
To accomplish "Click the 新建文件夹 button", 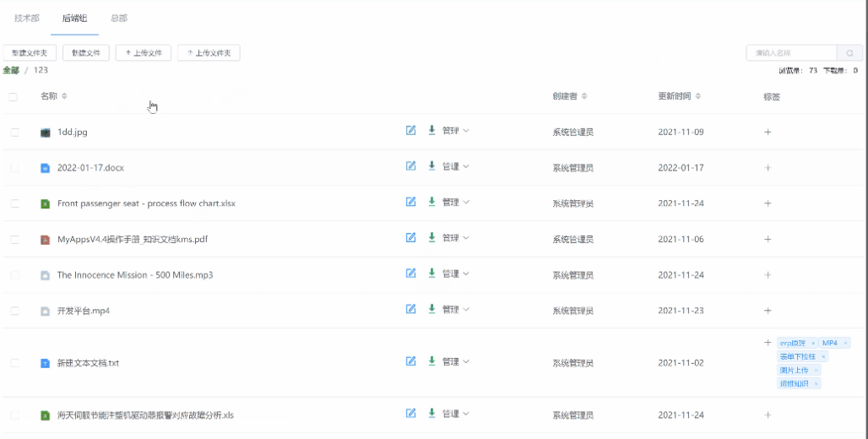I will 30,53.
